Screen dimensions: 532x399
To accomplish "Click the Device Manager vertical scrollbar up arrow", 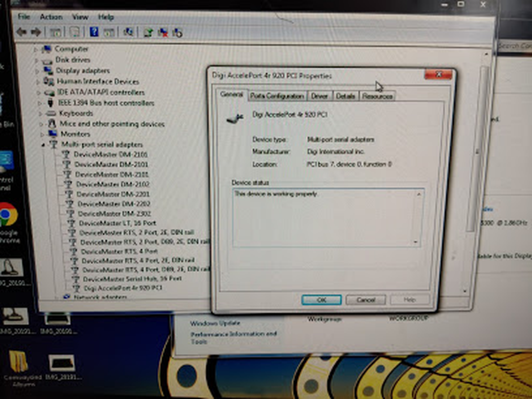I will point(486,54).
